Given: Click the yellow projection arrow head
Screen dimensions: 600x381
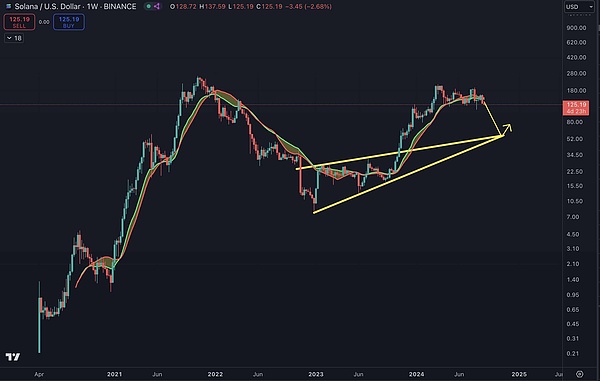Looking at the screenshot, I should tap(508, 128).
